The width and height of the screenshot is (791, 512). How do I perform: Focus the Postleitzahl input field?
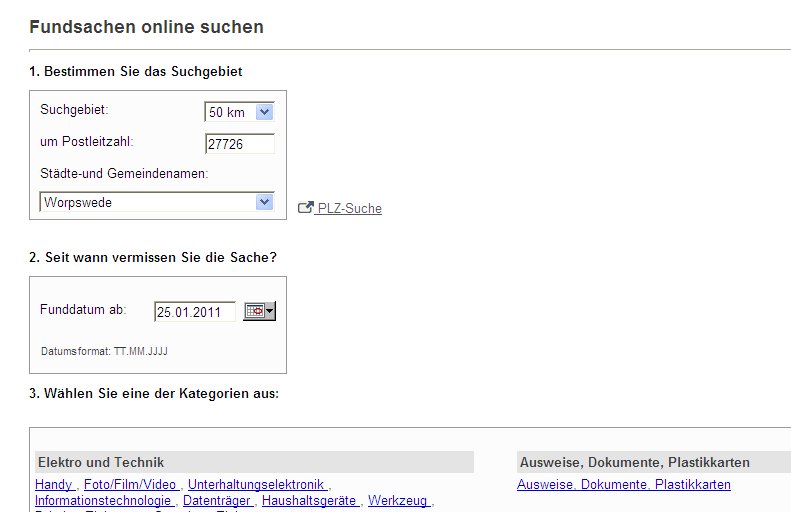coord(240,144)
